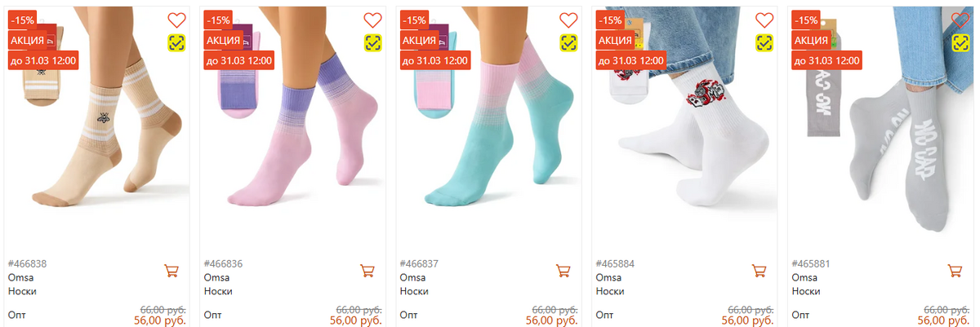Click yellow scan icon on turquoise socks
This screenshot has width=980, height=327.
click(568, 42)
